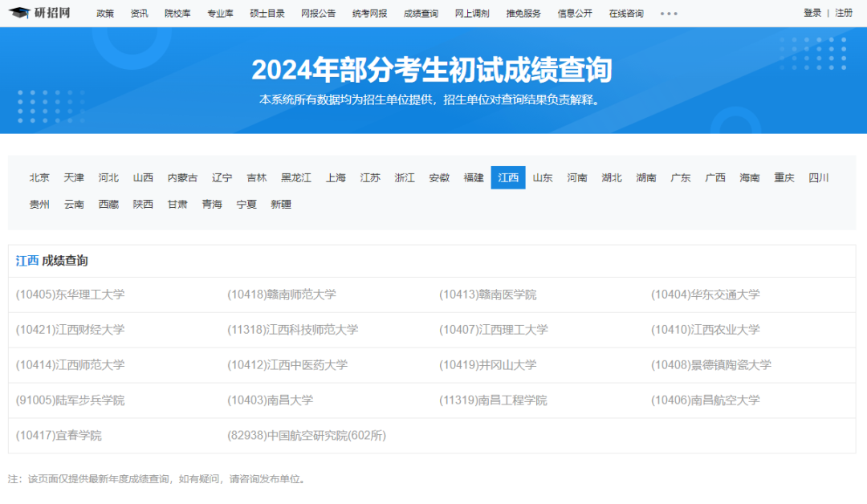Open (10413)赣南医学院 link

pyautogui.click(x=488, y=295)
